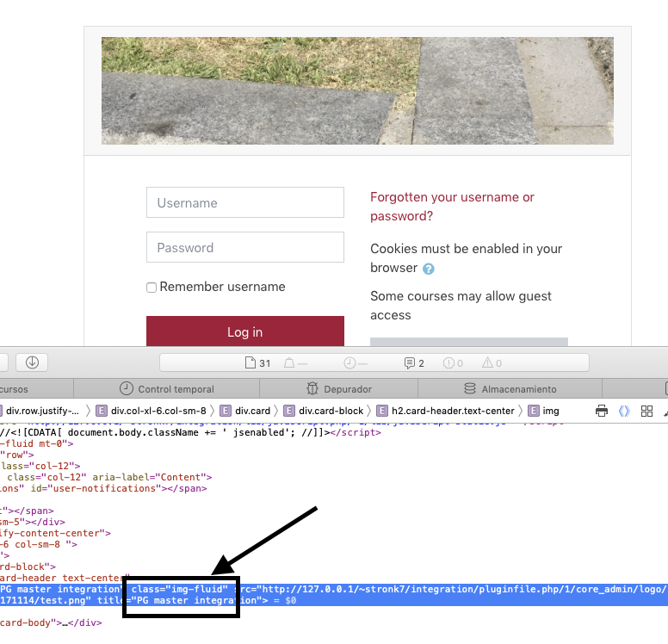
Task: Click the user-notifications span line
Action: [103, 488]
